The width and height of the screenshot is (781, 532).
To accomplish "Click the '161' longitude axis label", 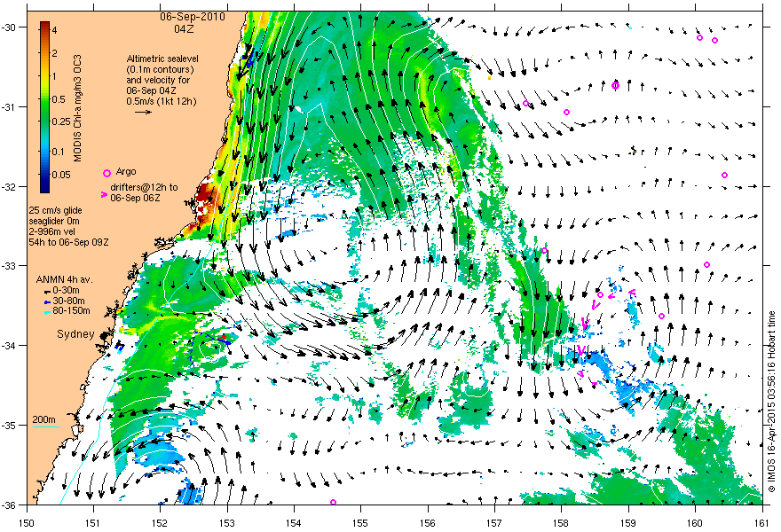I will tap(762, 523).
